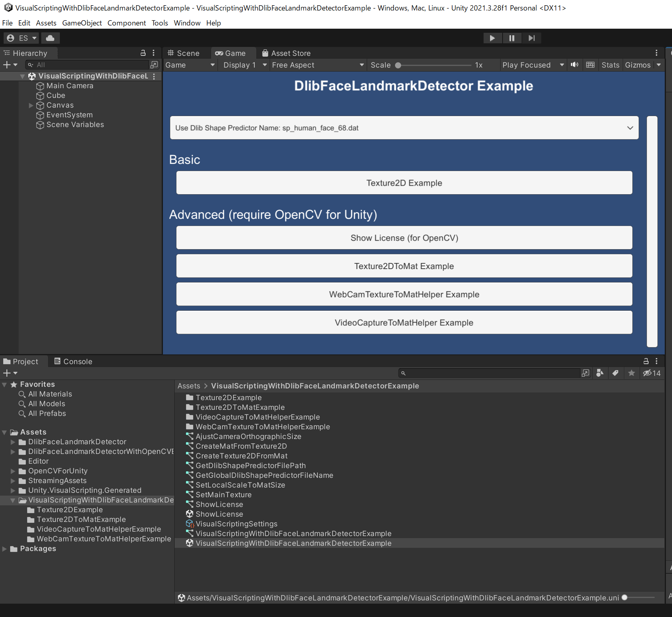
Task: Select EventSystem in Hierarchy
Action: [x=69, y=115]
